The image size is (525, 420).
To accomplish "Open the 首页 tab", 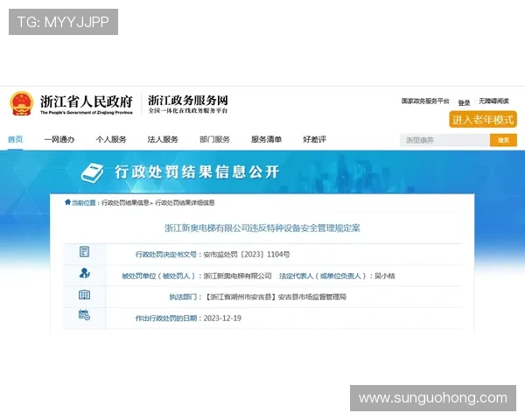I will (x=15, y=139).
